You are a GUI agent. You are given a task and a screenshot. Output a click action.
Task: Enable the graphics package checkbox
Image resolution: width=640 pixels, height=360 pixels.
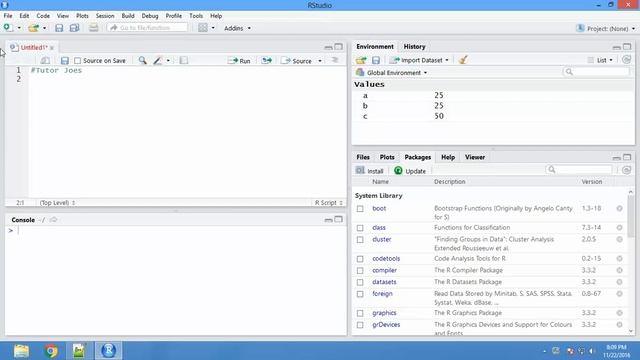360,313
